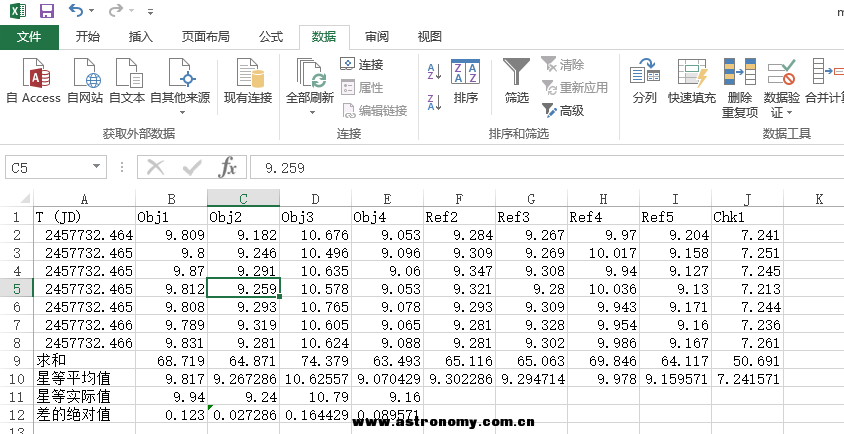The height and width of the screenshot is (434, 844).
Task: Expand From Other Sources (自其他来源) dropdown
Action: (181, 113)
